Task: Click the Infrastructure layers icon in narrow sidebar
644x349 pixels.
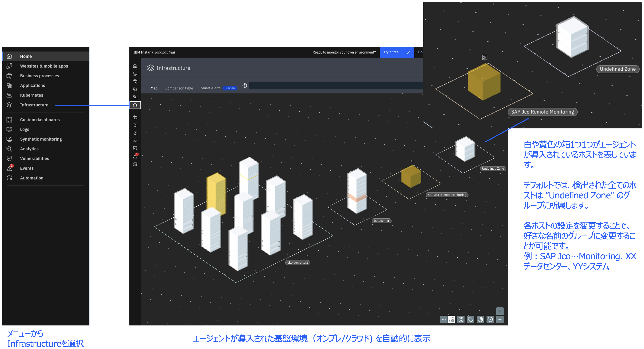Action: click(x=135, y=105)
